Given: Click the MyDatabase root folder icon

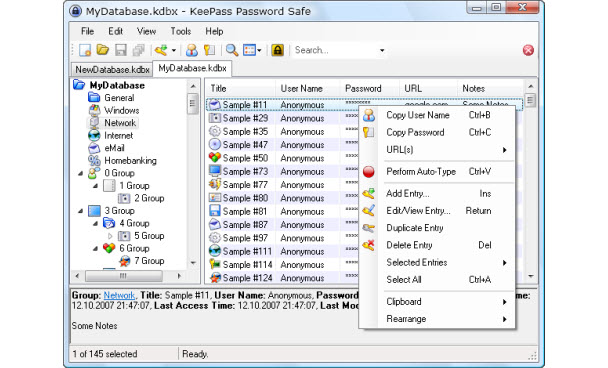Looking at the screenshot, I should (x=79, y=85).
